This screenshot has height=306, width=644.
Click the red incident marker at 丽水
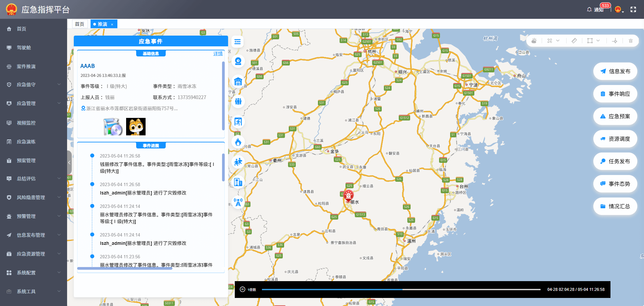348,195
